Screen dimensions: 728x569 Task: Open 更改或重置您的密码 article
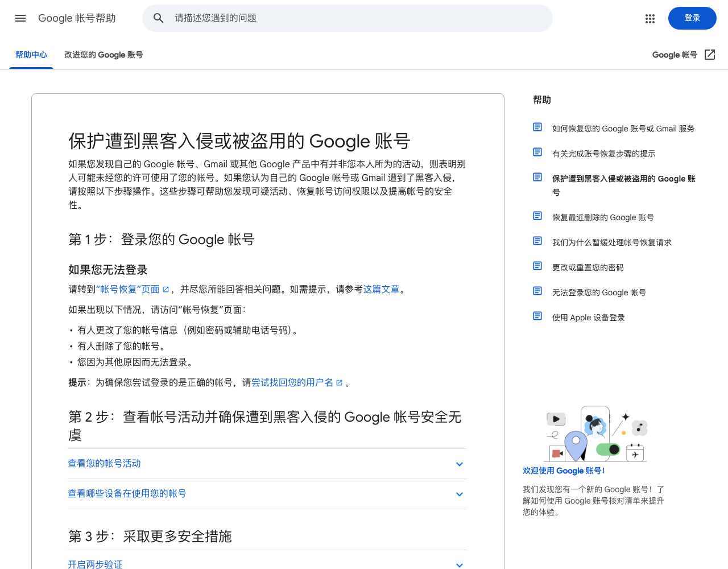pyautogui.click(x=588, y=267)
